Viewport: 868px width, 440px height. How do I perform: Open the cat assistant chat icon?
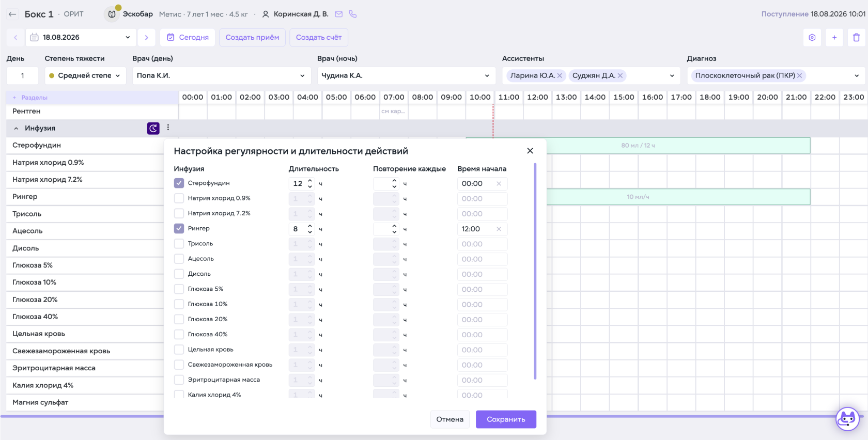click(x=847, y=419)
